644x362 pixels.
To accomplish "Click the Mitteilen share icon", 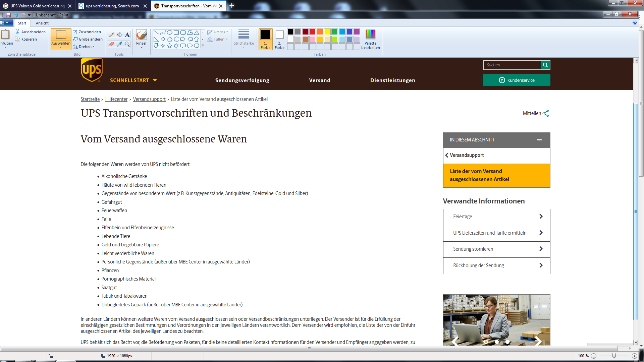I will [x=546, y=113].
